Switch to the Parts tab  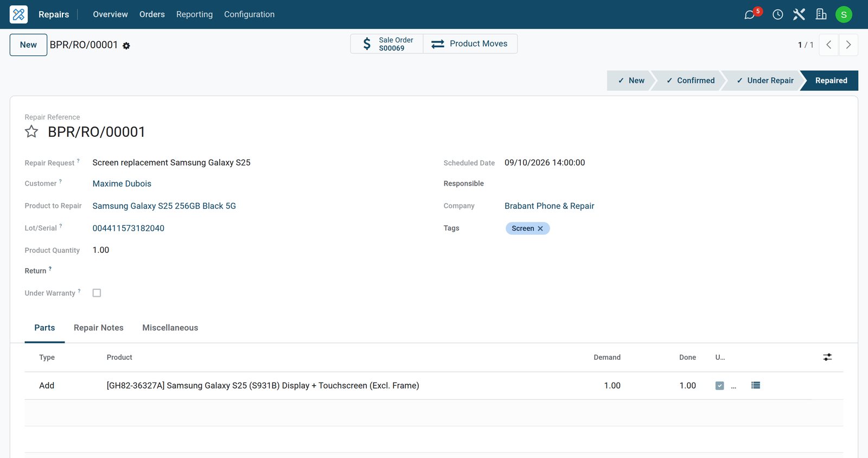[44, 328]
